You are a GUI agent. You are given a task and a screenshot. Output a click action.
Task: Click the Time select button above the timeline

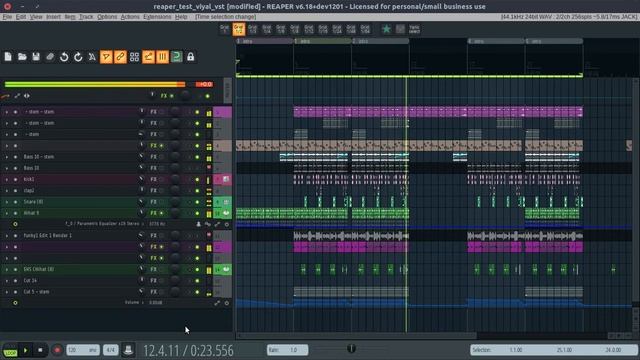(414, 29)
